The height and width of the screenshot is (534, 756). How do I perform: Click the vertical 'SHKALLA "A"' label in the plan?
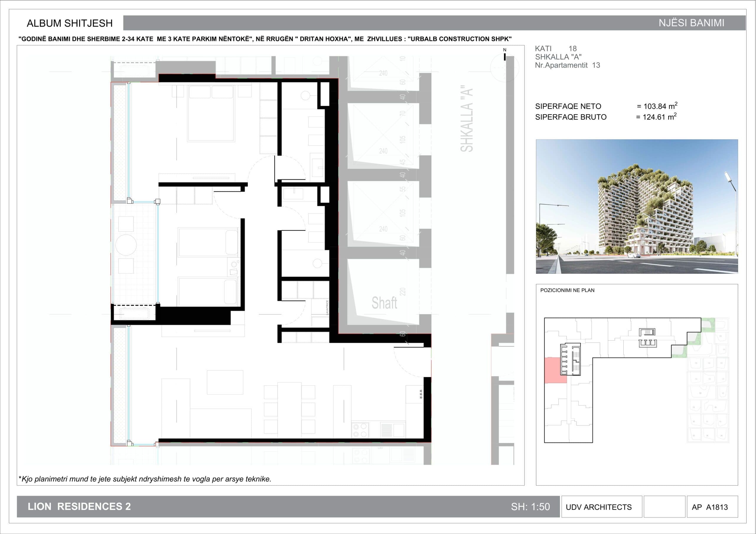click(x=467, y=118)
